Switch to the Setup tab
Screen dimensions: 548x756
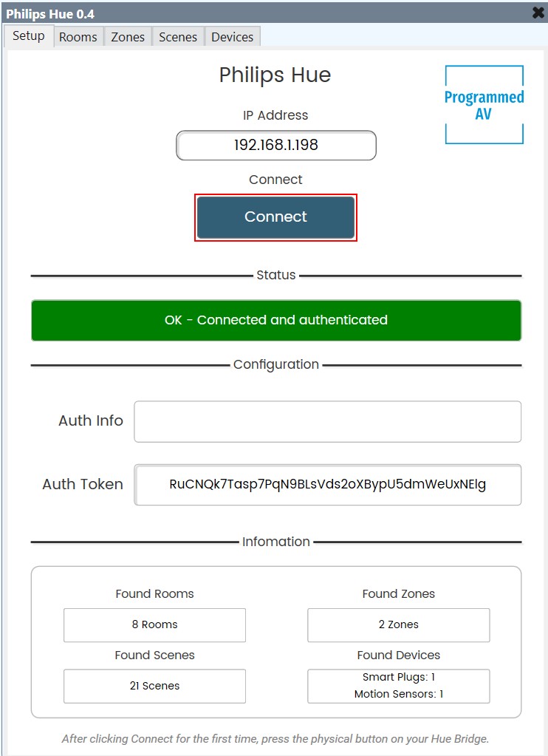(29, 36)
